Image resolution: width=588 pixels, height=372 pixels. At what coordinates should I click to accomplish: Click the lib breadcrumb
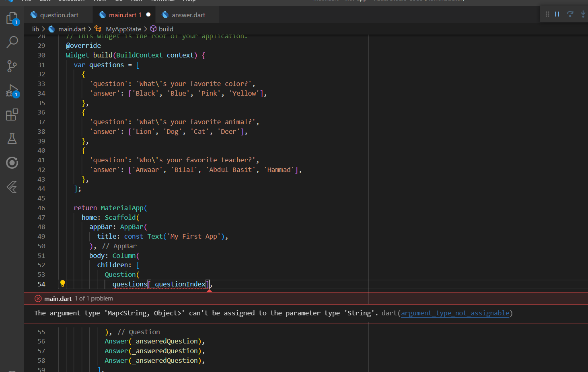[x=36, y=29]
